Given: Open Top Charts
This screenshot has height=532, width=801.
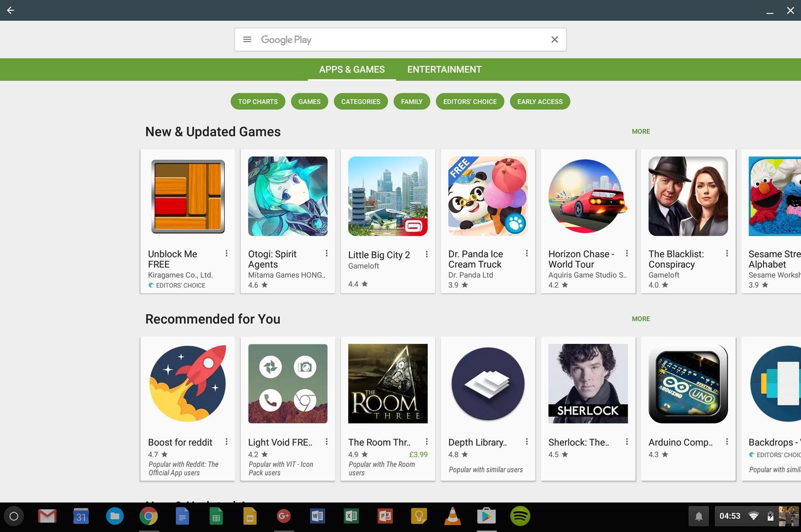Looking at the screenshot, I should point(258,101).
